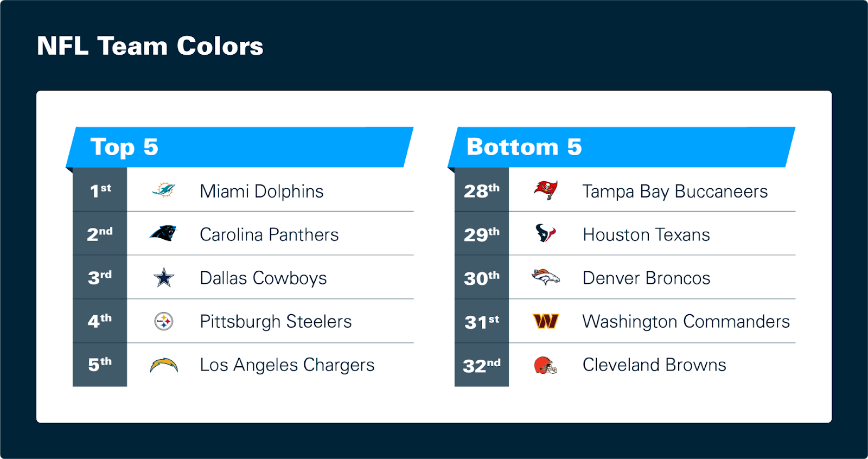The width and height of the screenshot is (868, 459).
Task: Click the 1st rank cell
Action: pyautogui.click(x=100, y=189)
